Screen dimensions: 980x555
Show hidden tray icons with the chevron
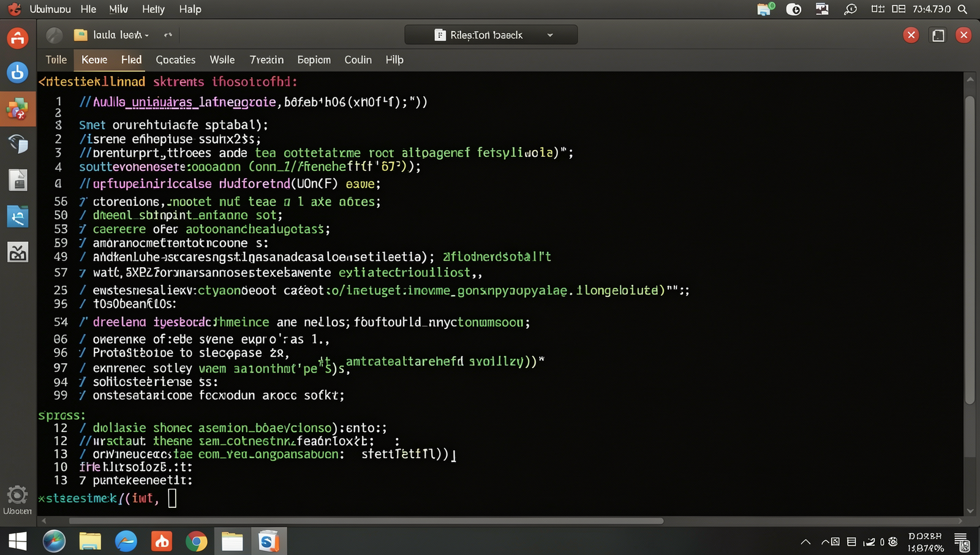[x=806, y=542]
